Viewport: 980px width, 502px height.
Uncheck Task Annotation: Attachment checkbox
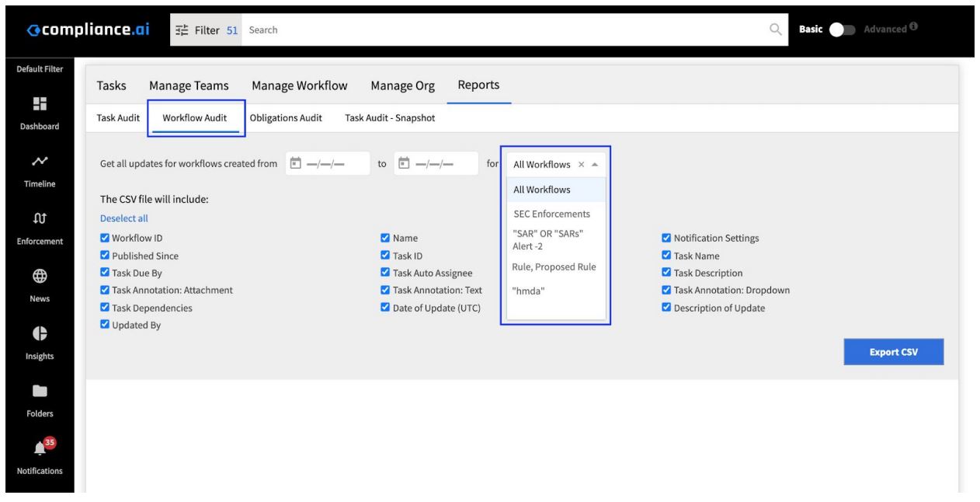(105, 290)
